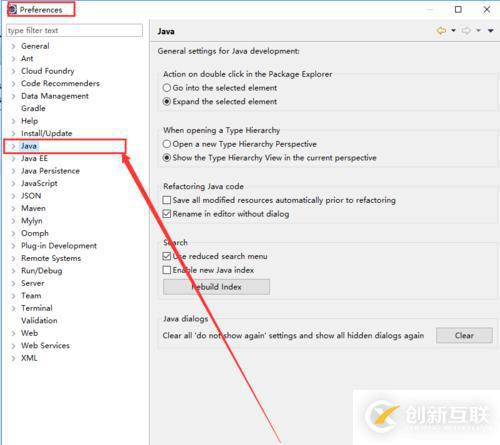This screenshot has width=500, height=445.
Task: Select General preferences label
Action: [x=35, y=46]
